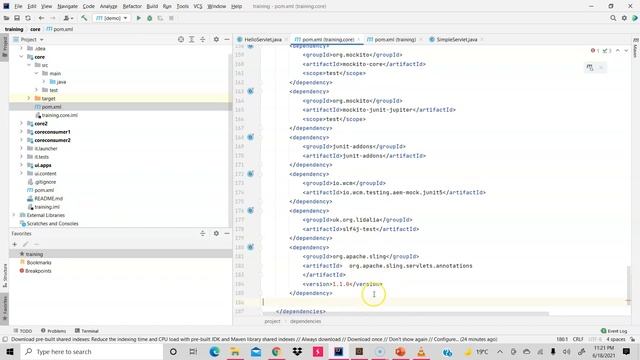Open the Problems tool window

tap(53, 331)
